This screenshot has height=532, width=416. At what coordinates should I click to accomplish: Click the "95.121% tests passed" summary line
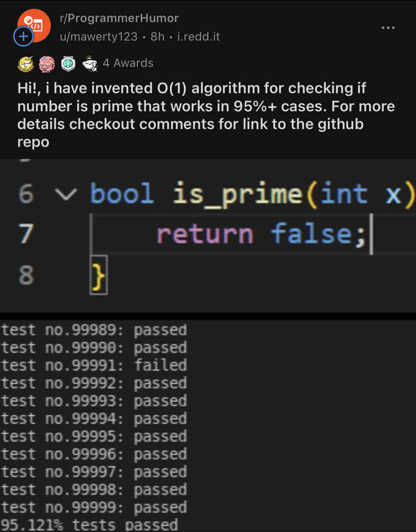point(89,525)
